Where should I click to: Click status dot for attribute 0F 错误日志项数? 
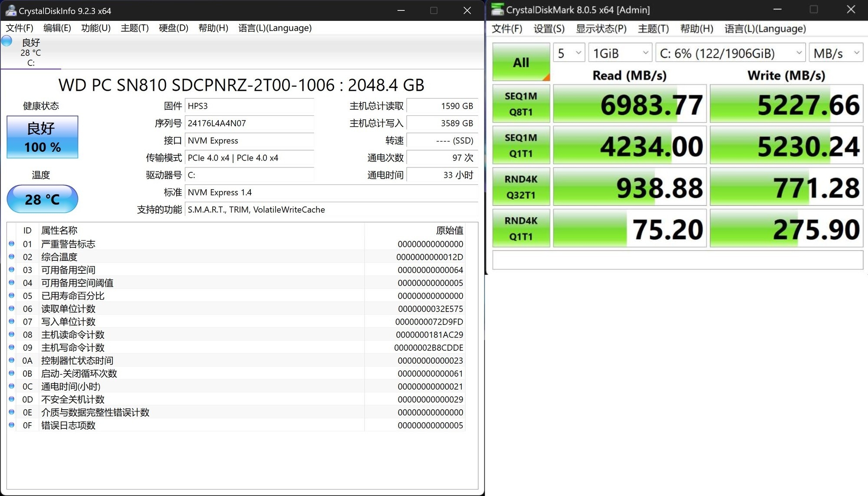coord(12,425)
